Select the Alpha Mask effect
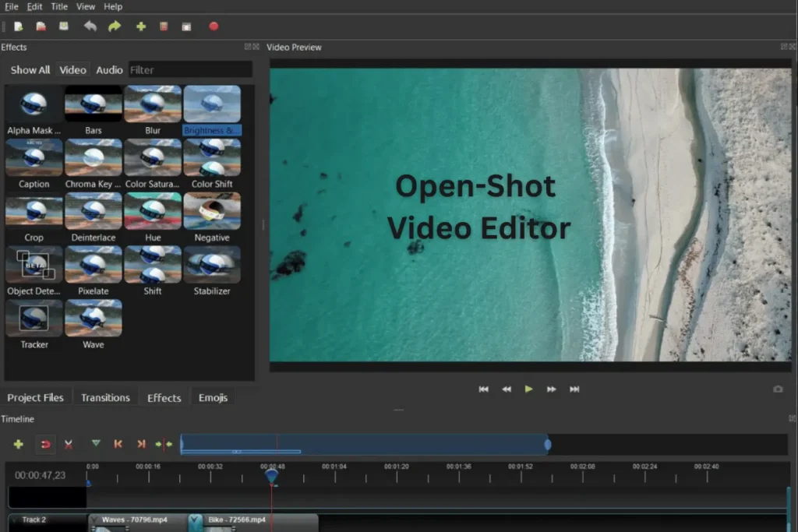Screen dimensions: 798x532 [x=34, y=111]
